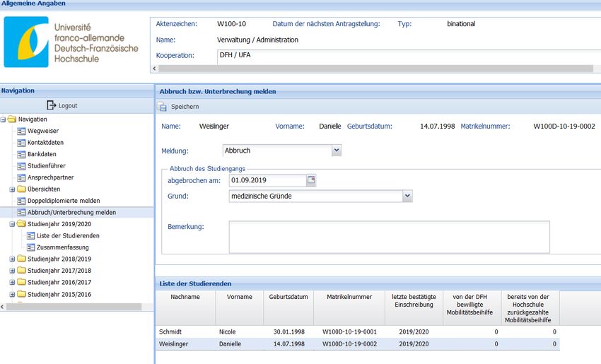Image resolution: width=601 pixels, height=364 pixels.
Task: Click the Speichern save disk icon
Action: point(162,107)
